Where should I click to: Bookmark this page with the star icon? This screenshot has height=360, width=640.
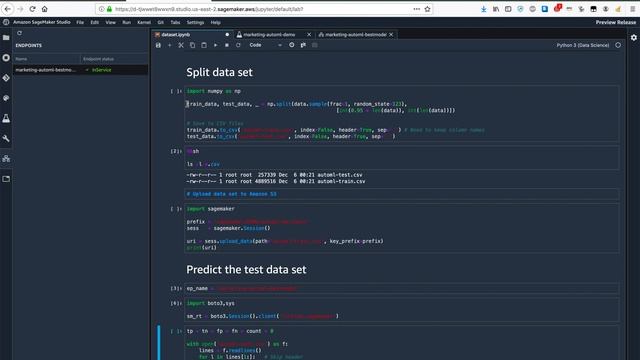tap(427, 9)
